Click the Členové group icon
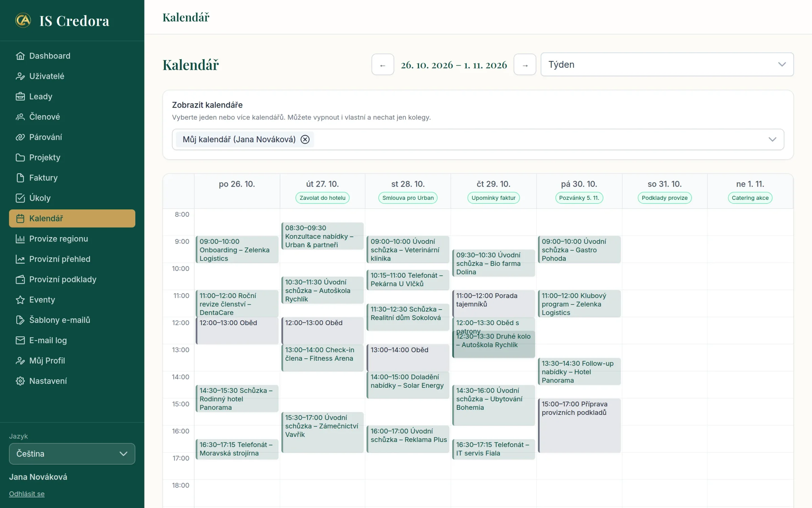The height and width of the screenshot is (508, 812). pos(20,117)
